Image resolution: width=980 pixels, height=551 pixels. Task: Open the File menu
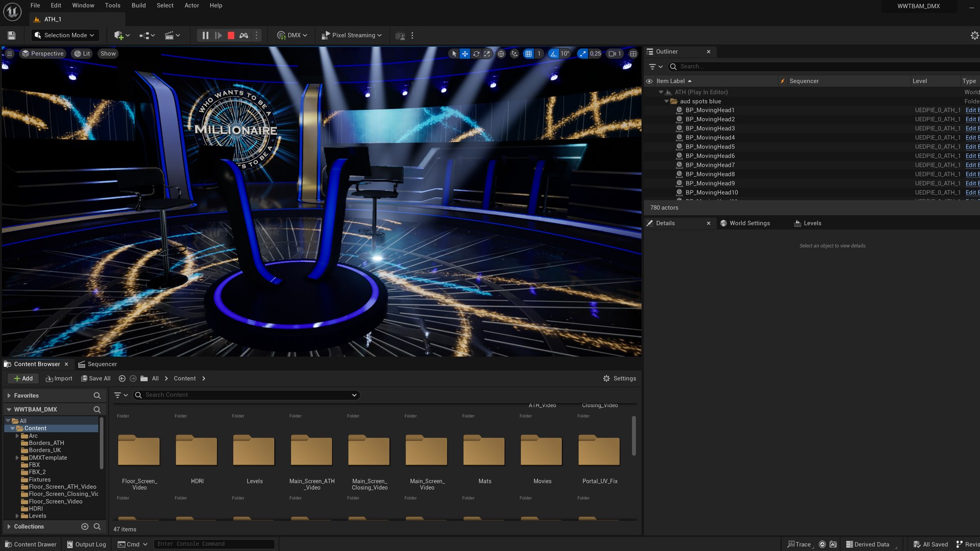click(x=35, y=6)
